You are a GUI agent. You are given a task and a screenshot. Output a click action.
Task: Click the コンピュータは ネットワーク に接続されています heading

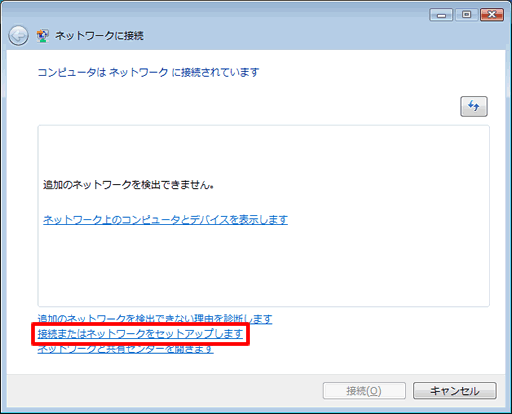pos(148,72)
